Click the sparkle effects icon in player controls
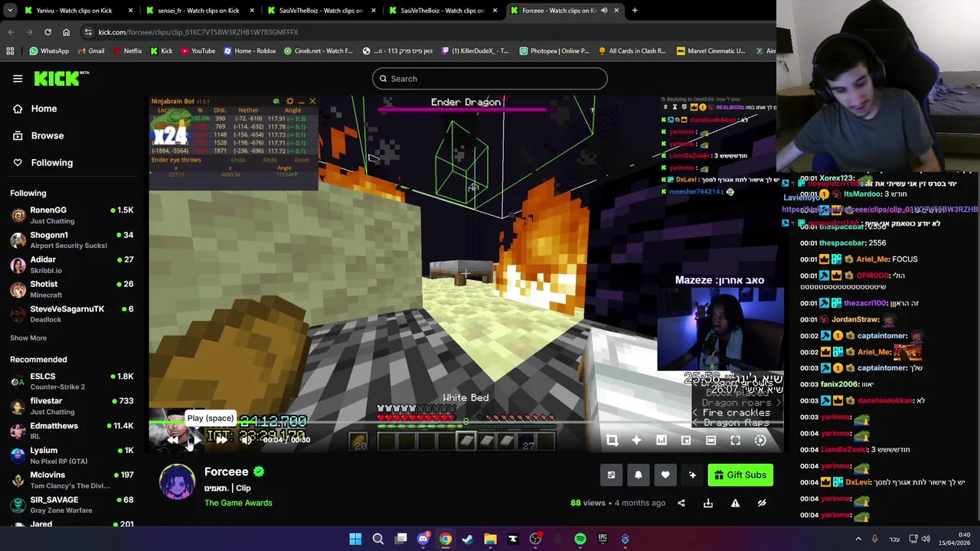Viewport: 980px width, 551px height. tap(636, 440)
